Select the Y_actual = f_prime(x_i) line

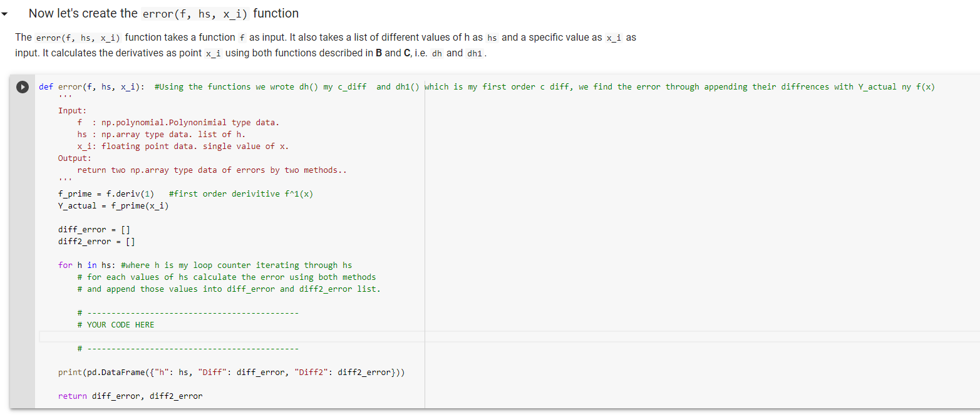[x=113, y=205]
